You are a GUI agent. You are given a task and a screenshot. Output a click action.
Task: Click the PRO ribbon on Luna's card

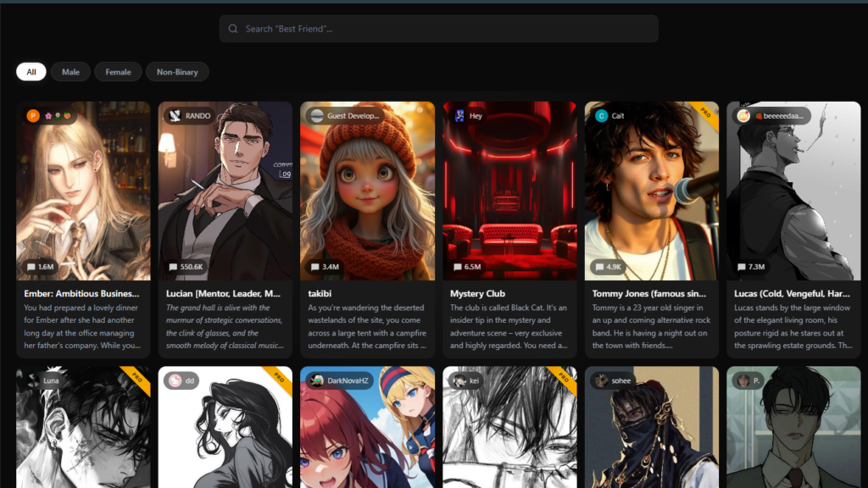point(136,378)
